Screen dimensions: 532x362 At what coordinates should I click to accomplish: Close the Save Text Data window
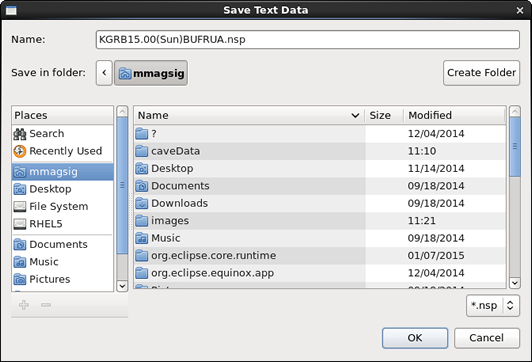(x=520, y=11)
